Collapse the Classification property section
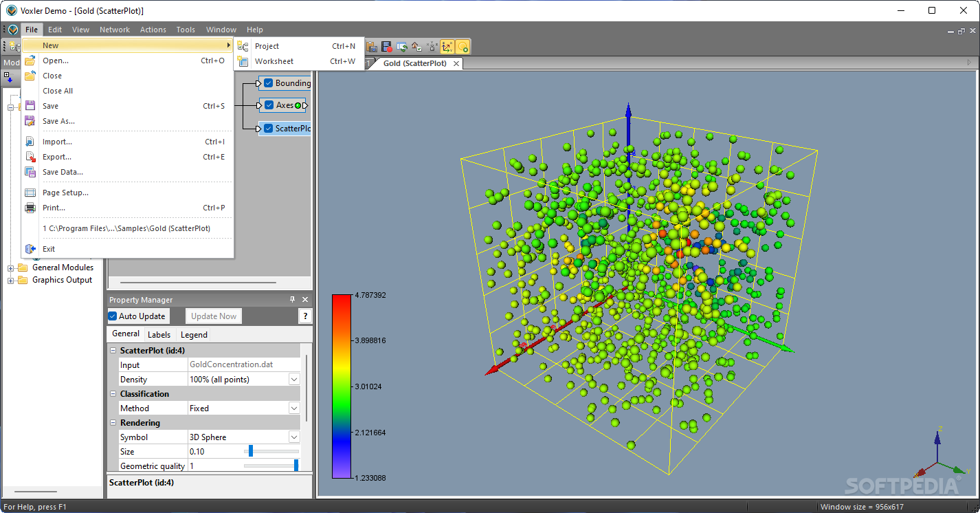980x513 pixels. pyautogui.click(x=113, y=394)
